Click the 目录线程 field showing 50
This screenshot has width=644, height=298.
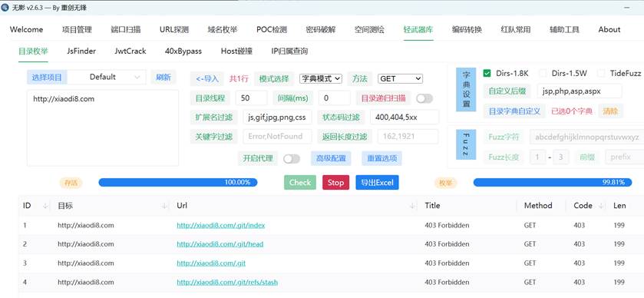coord(251,98)
